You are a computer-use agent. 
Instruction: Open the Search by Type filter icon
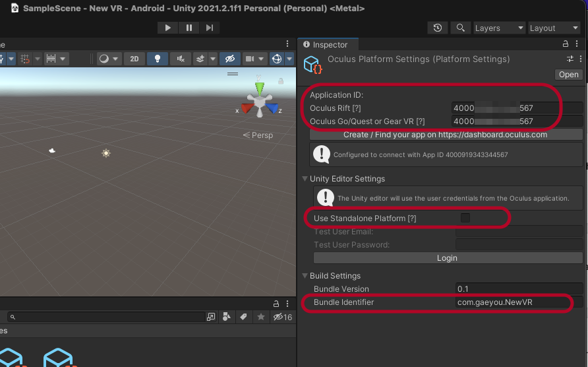click(227, 317)
